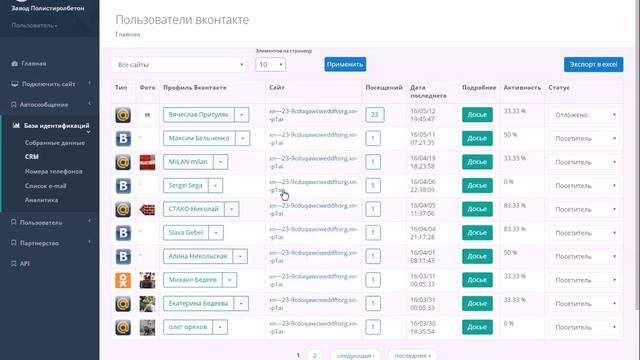Click the Mail.ru icon in Вячеслав Притуляк row

tap(123, 115)
